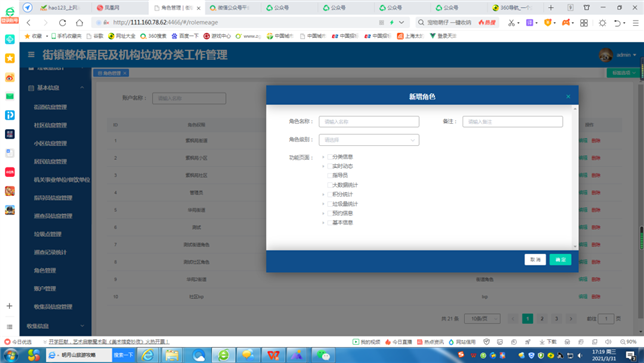Tick the 指导员 checkbox
The image size is (644, 363).
(x=329, y=176)
